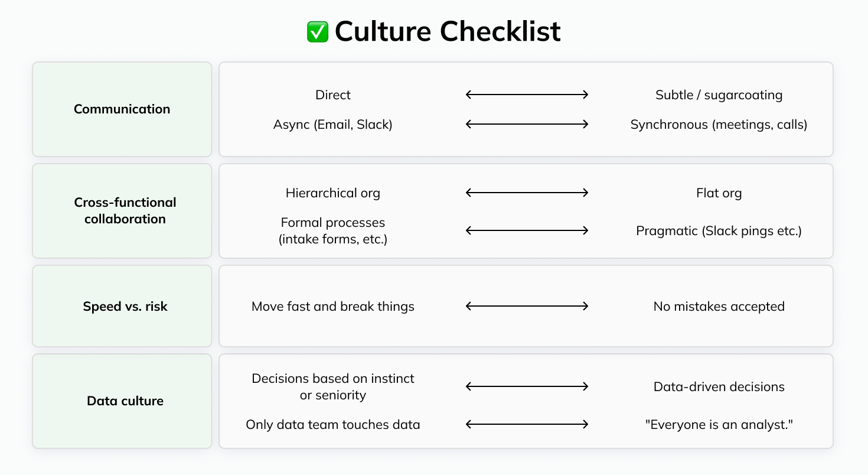Screen dimensions: 868x475
Task: Select the Cross-functional collaboration card
Action: (122, 211)
